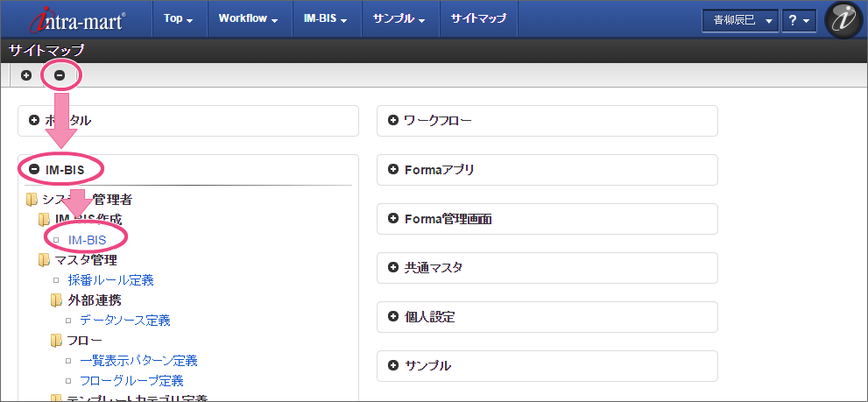Open the 採番ルール定義 link

pos(110,280)
